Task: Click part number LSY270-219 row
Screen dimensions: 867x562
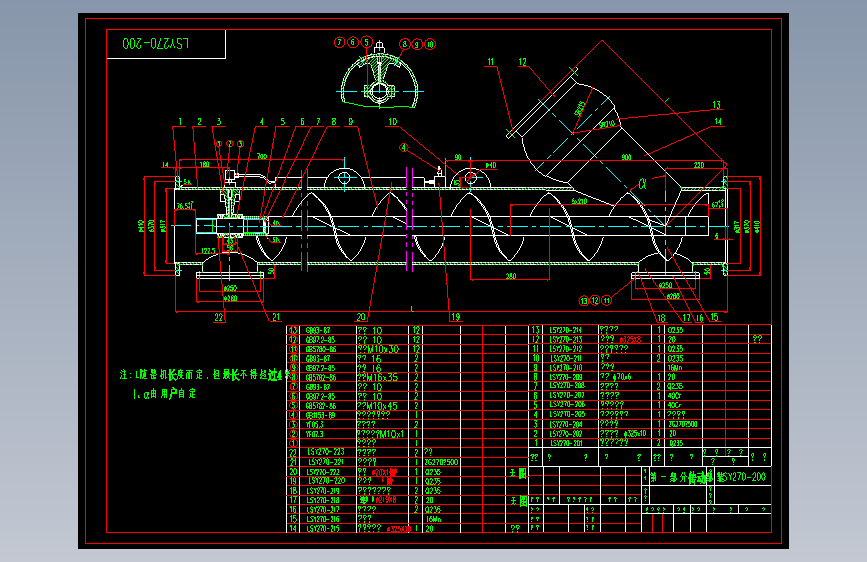Action: point(323,491)
